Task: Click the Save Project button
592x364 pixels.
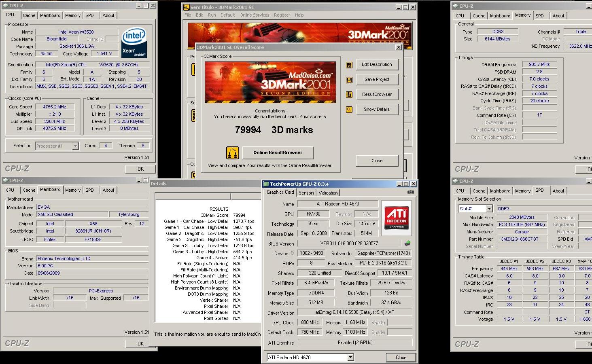Action: [377, 80]
